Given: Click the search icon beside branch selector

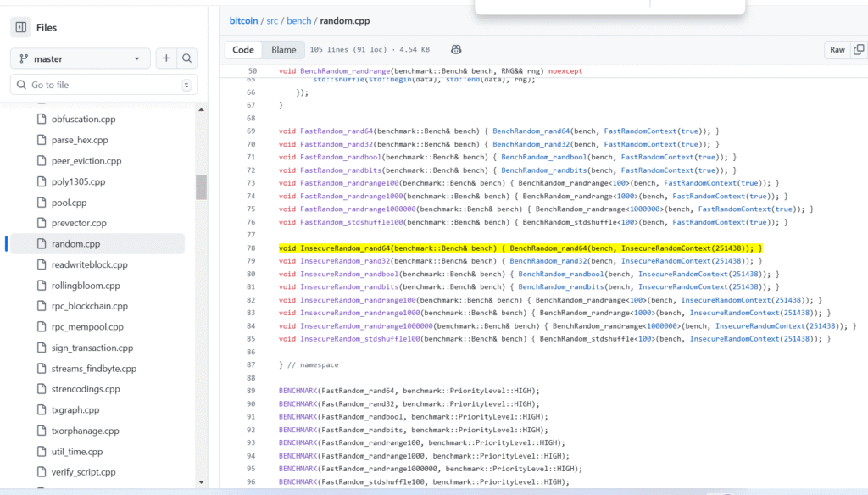Looking at the screenshot, I should tap(187, 58).
